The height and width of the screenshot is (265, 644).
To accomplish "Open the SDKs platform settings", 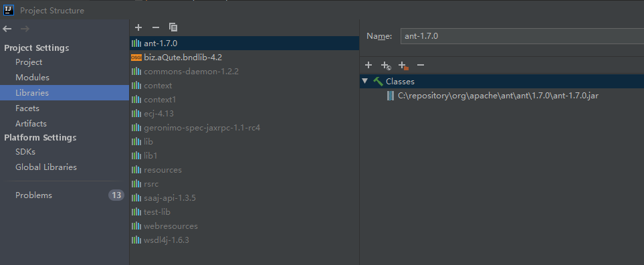I will point(25,152).
